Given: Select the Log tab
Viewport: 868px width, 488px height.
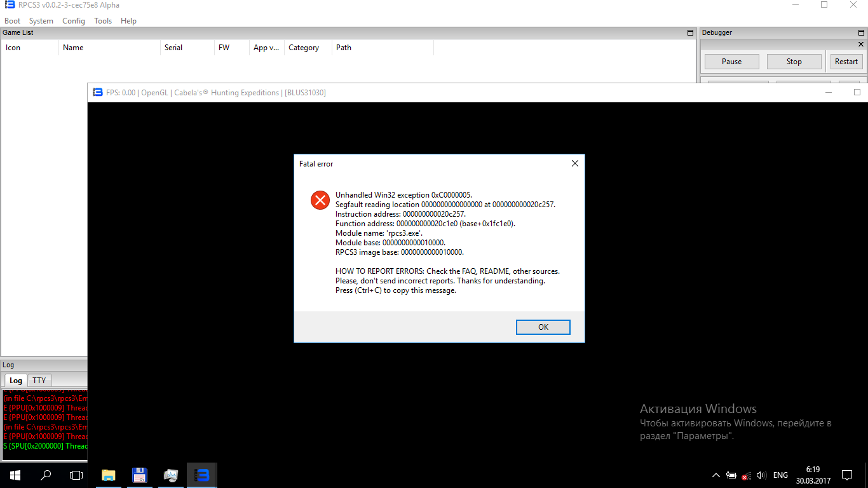Looking at the screenshot, I should (x=16, y=380).
